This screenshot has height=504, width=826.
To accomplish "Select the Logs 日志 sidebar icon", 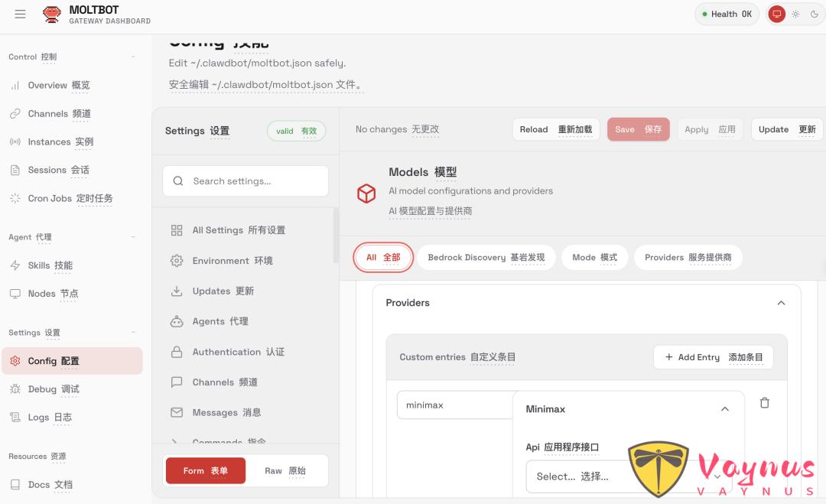I will click(x=17, y=418).
